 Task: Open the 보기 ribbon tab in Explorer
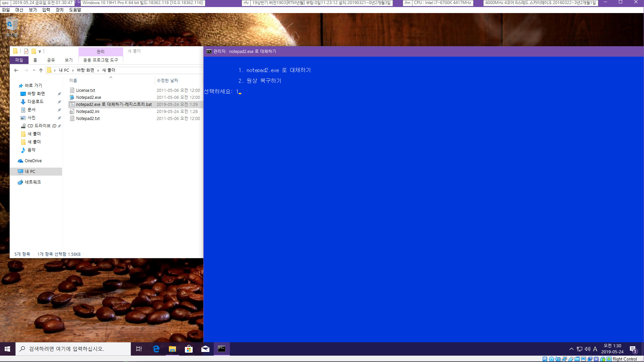(x=69, y=60)
